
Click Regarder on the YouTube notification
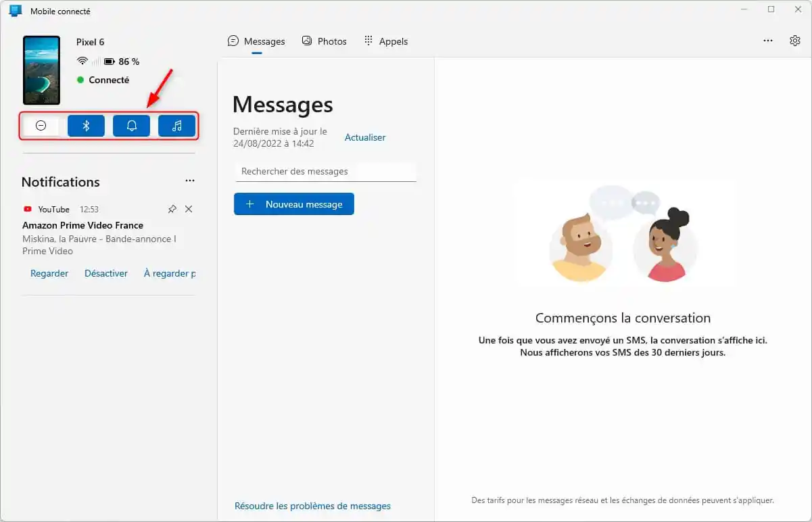[49, 273]
